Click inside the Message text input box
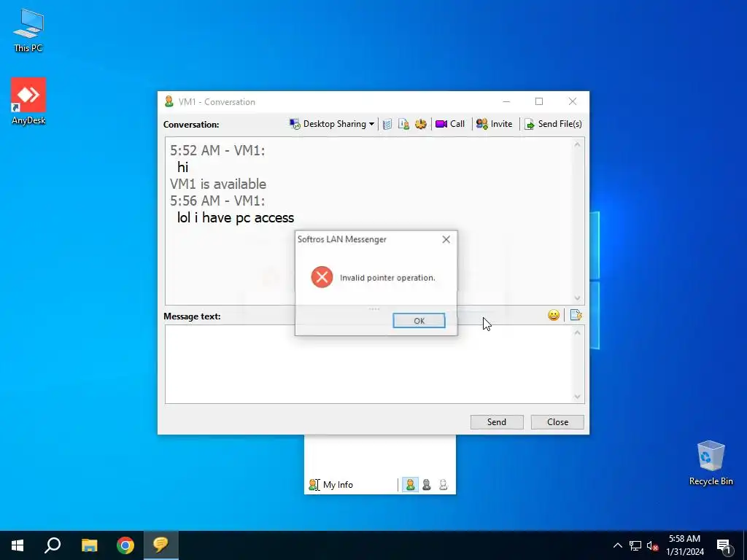This screenshot has height=560, width=747. tap(368, 365)
